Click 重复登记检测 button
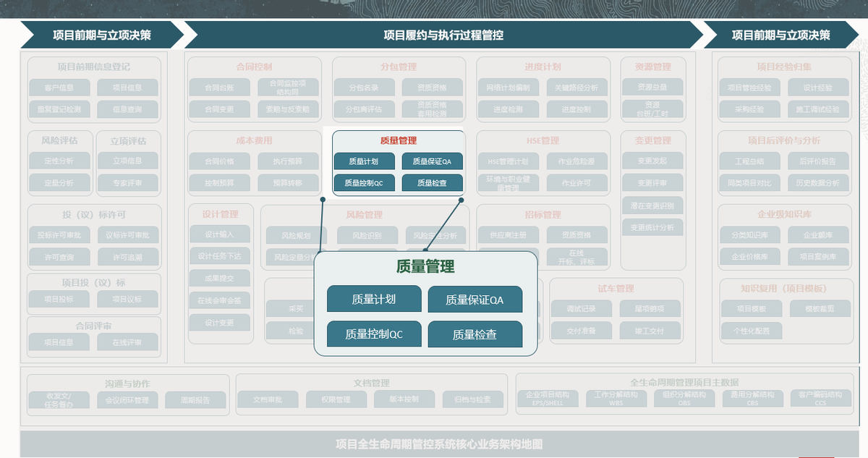 pos(59,109)
